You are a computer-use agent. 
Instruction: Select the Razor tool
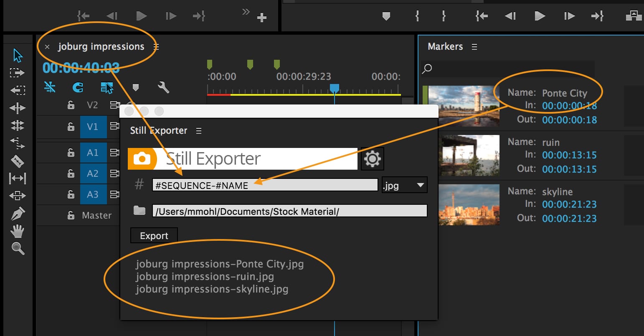point(17,161)
